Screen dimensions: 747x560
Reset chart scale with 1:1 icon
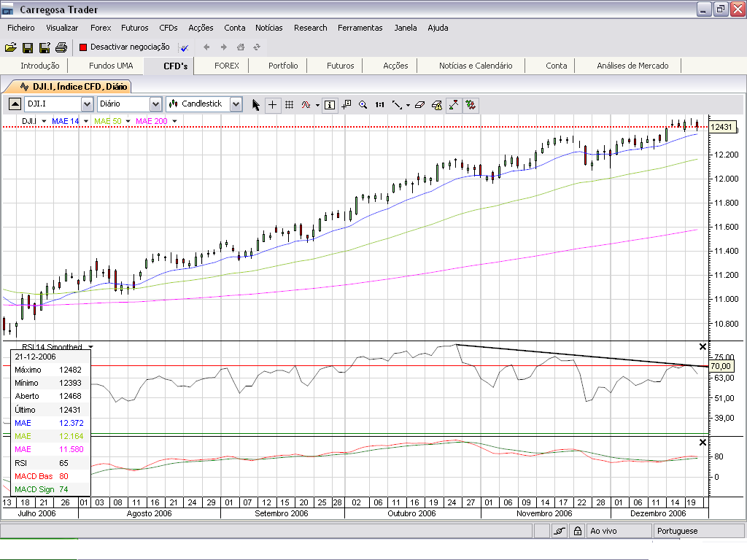[379, 104]
